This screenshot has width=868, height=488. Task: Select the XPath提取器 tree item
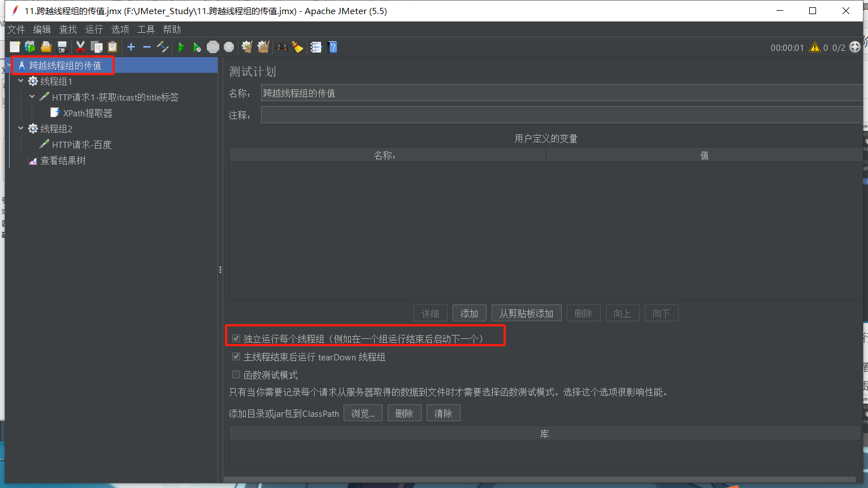[88, 113]
